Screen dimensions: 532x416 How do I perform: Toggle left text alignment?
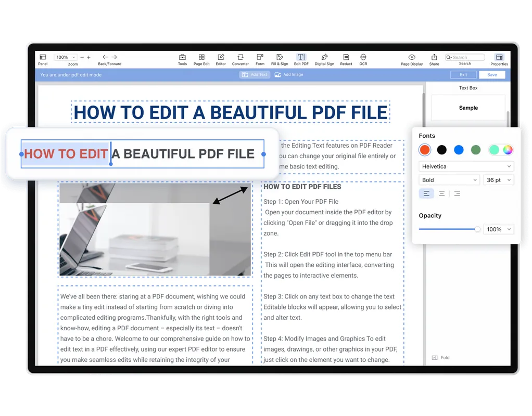coord(426,193)
